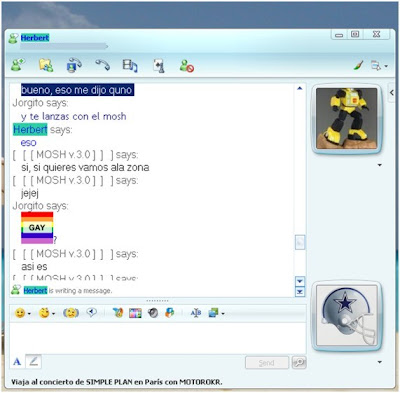
Task: Click the message 'y te lanzas con el mosh'
Action: [x=74, y=116]
